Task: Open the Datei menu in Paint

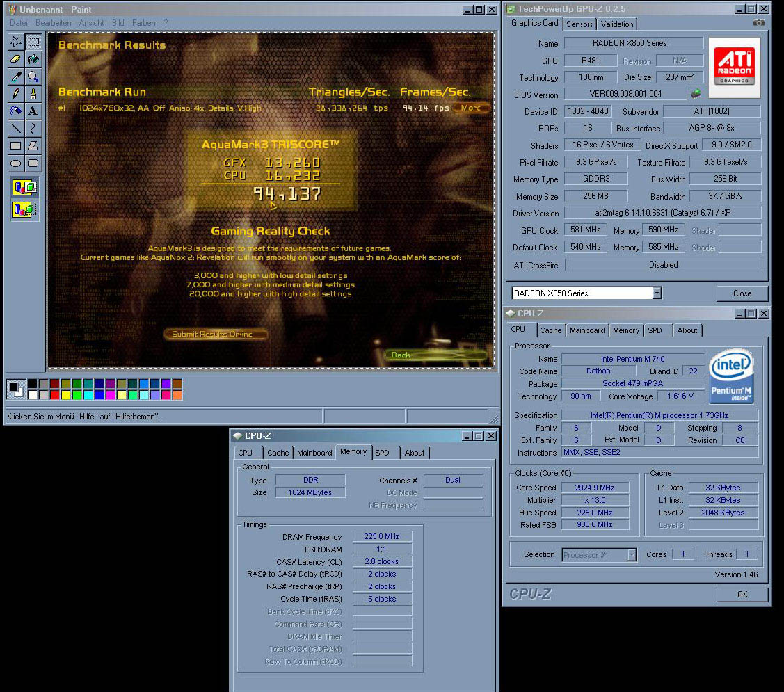Action: click(19, 23)
